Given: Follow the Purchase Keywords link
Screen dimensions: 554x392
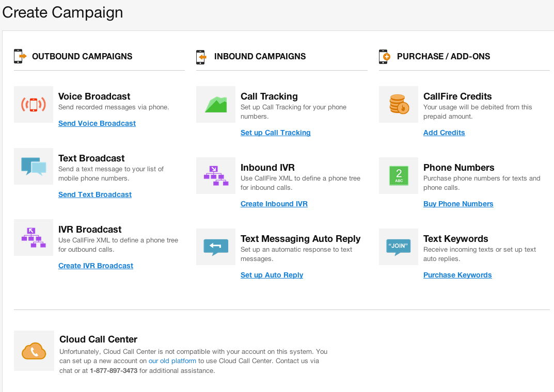Looking at the screenshot, I should (x=457, y=275).
